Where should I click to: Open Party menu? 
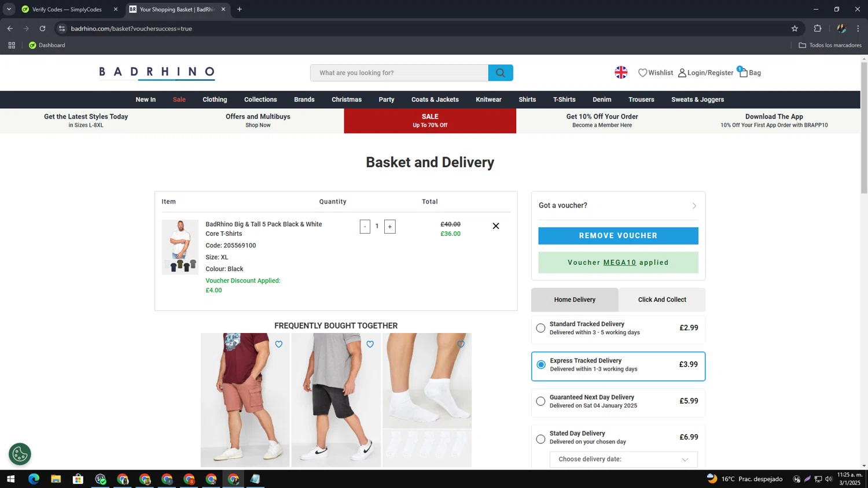[x=387, y=99]
